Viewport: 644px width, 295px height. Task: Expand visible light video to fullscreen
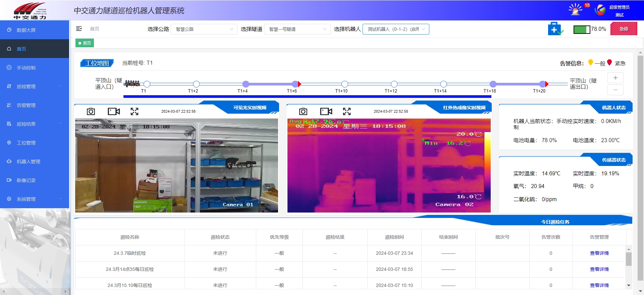135,111
